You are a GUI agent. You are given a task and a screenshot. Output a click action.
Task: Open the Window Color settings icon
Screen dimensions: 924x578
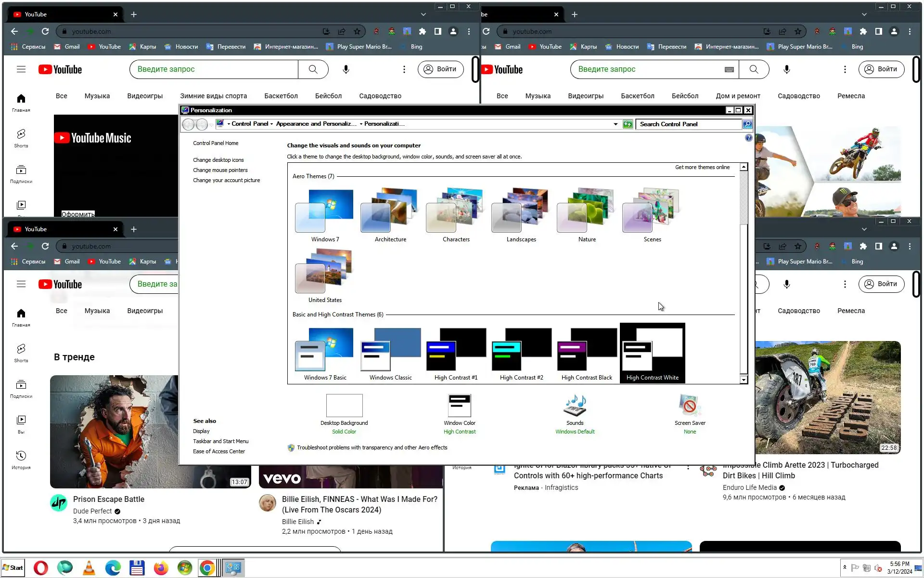pyautogui.click(x=459, y=406)
